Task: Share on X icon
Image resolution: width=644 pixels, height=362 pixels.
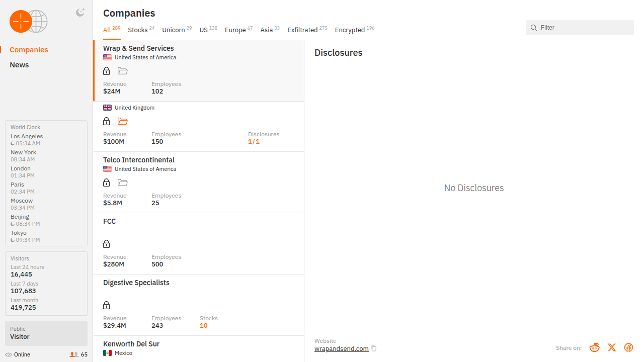Action: (x=612, y=347)
